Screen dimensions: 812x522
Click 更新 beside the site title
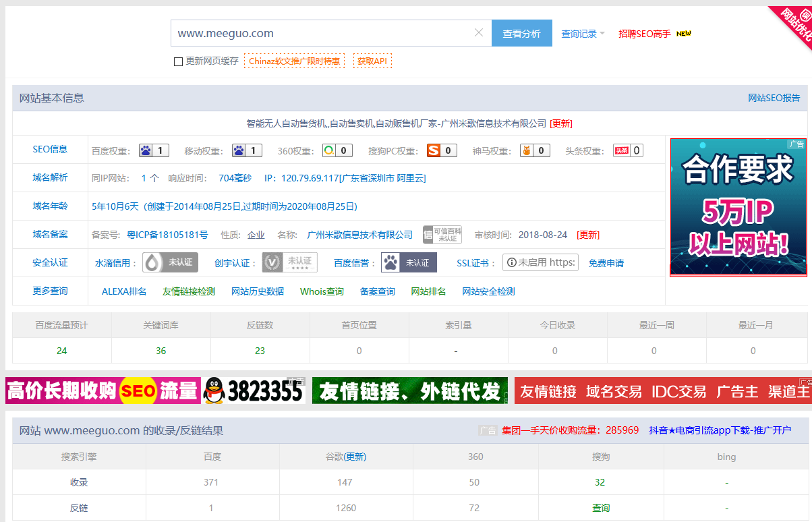[x=561, y=123]
